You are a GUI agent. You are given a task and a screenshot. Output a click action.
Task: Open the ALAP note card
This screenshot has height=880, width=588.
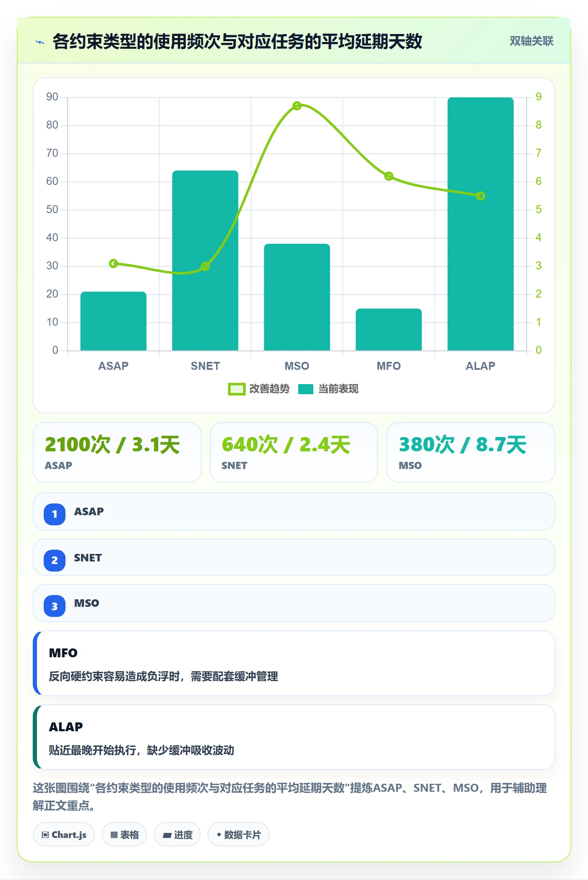[294, 737]
